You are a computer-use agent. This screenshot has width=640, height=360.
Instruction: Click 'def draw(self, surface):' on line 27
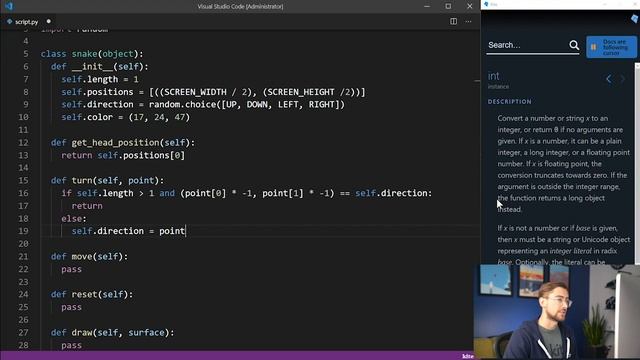tap(113, 332)
